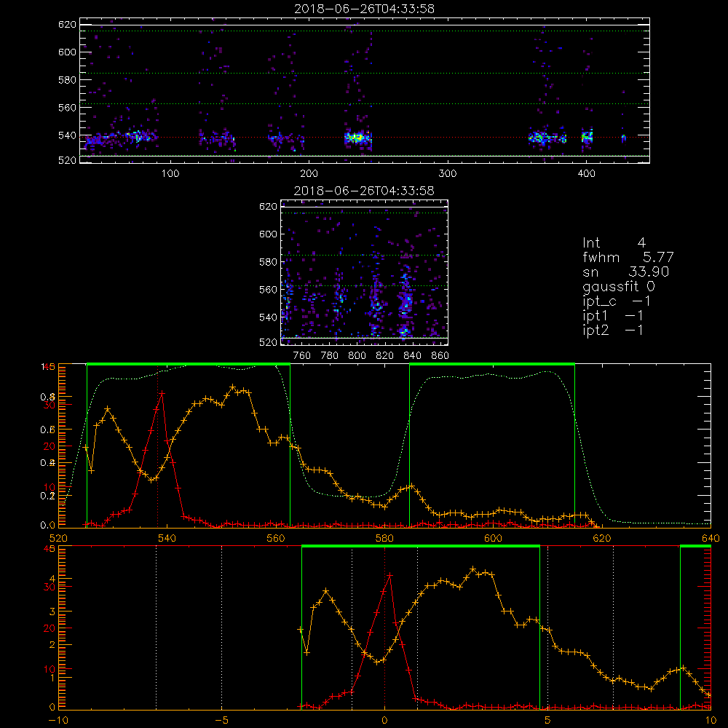Click the middle small plot's timestamp title
The height and width of the screenshot is (728, 728).
(364, 191)
